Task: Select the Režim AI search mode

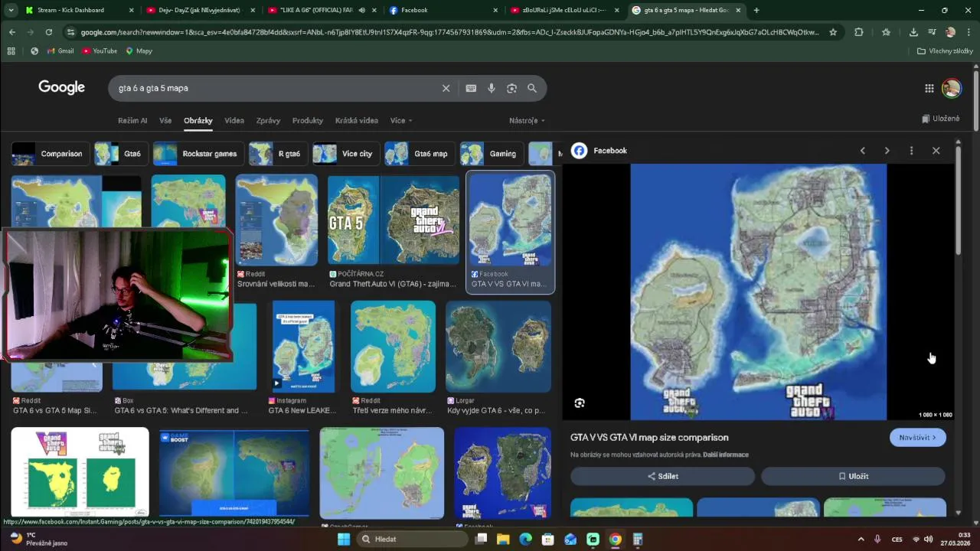Action: 132,121
